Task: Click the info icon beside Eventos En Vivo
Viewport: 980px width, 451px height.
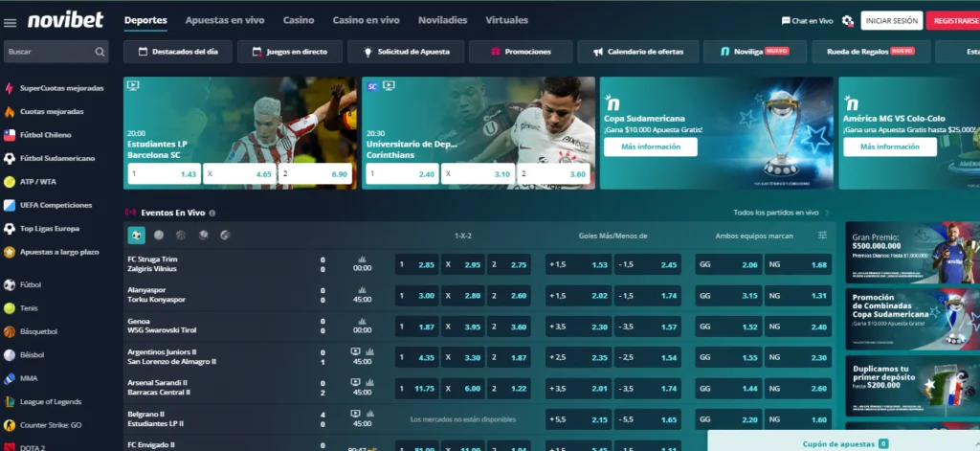Action: [212, 214]
